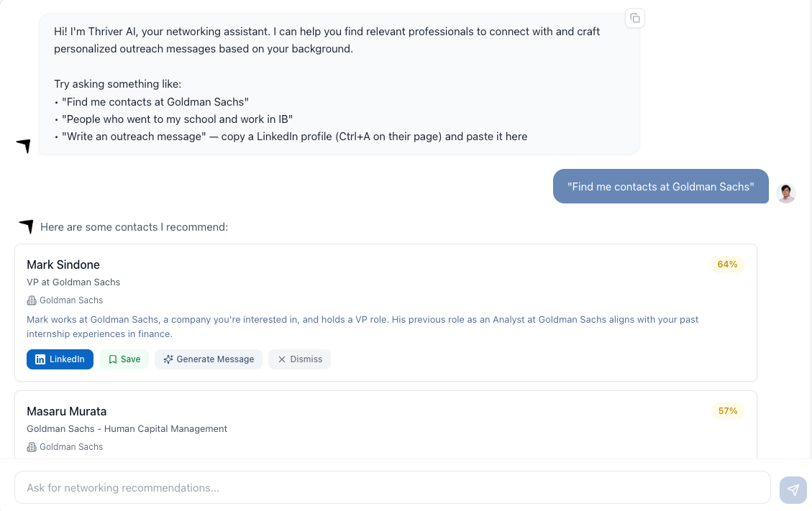The width and height of the screenshot is (812, 511).
Task: Click the send paper-plane icon
Action: (x=793, y=489)
